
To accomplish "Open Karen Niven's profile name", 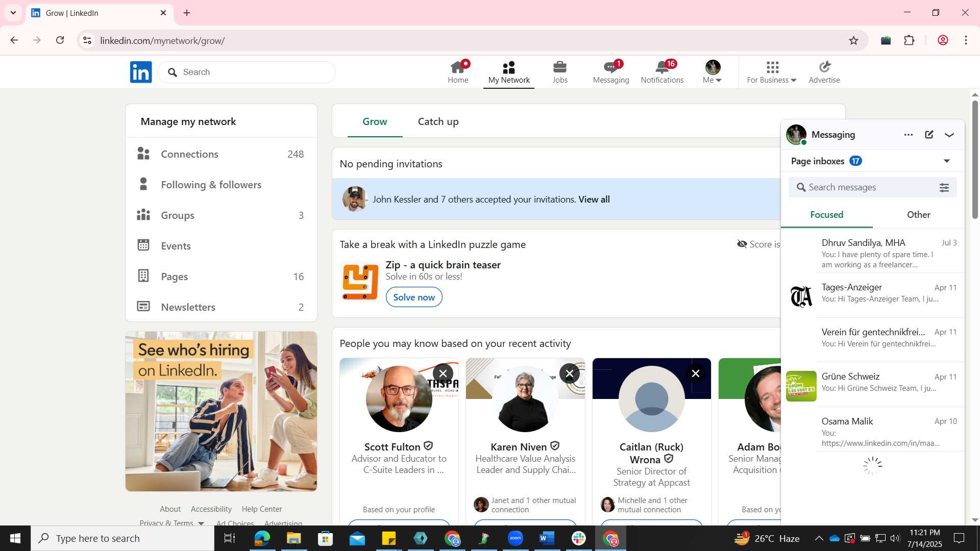I will click(519, 447).
